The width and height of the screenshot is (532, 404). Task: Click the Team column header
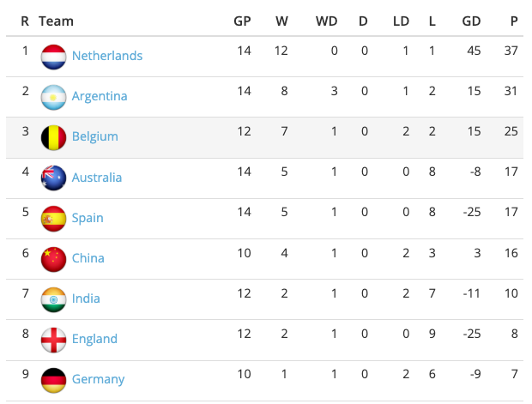[x=57, y=21]
